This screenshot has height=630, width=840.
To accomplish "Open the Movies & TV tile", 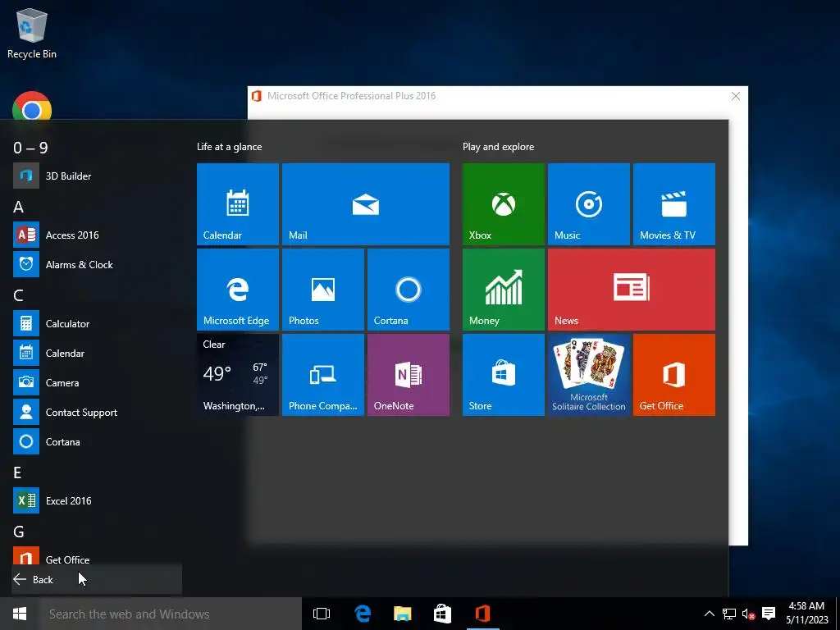I will [674, 204].
